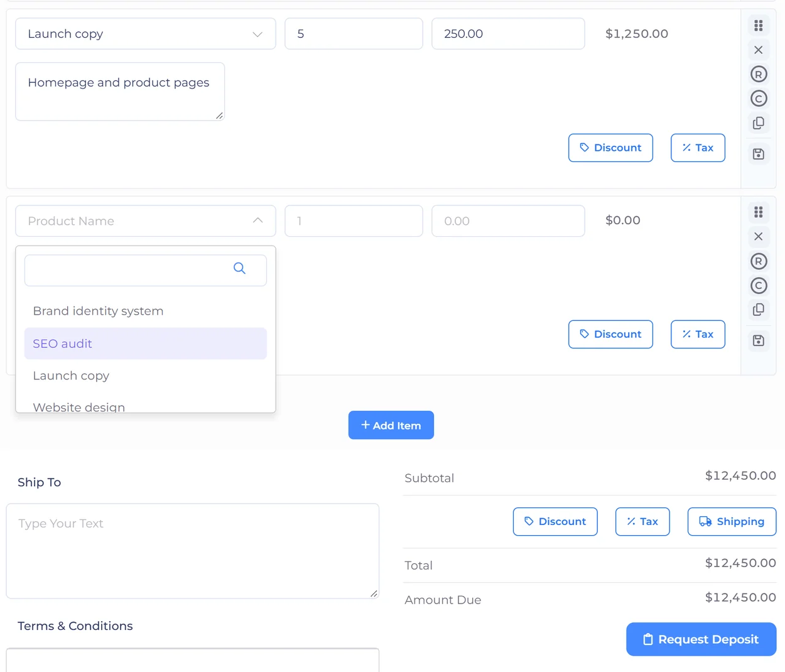Add tax to the empty product row
Image resolution: width=785 pixels, height=672 pixels.
click(698, 334)
